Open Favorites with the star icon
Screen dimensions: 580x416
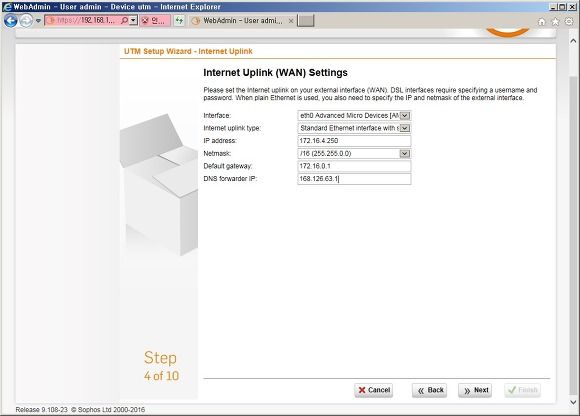click(555, 22)
